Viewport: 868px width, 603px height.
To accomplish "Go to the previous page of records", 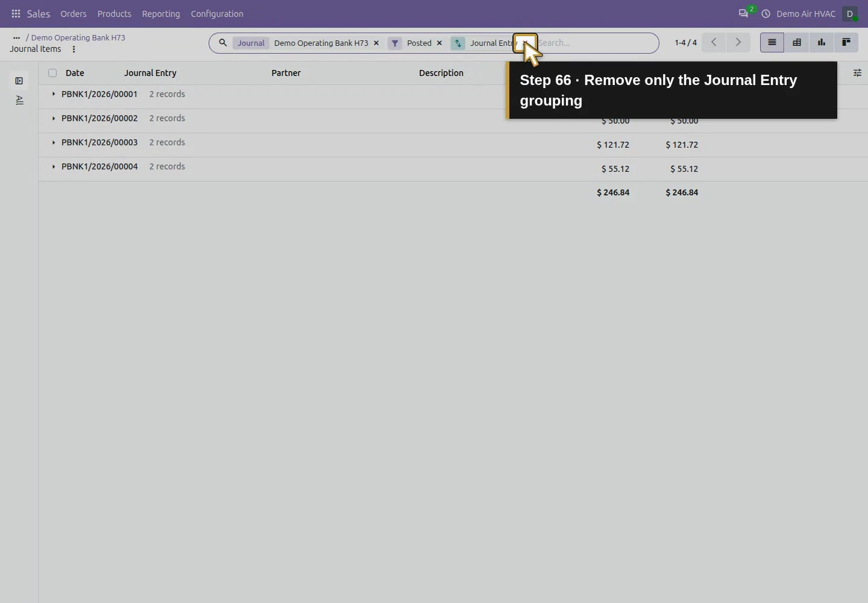I will [x=714, y=42].
